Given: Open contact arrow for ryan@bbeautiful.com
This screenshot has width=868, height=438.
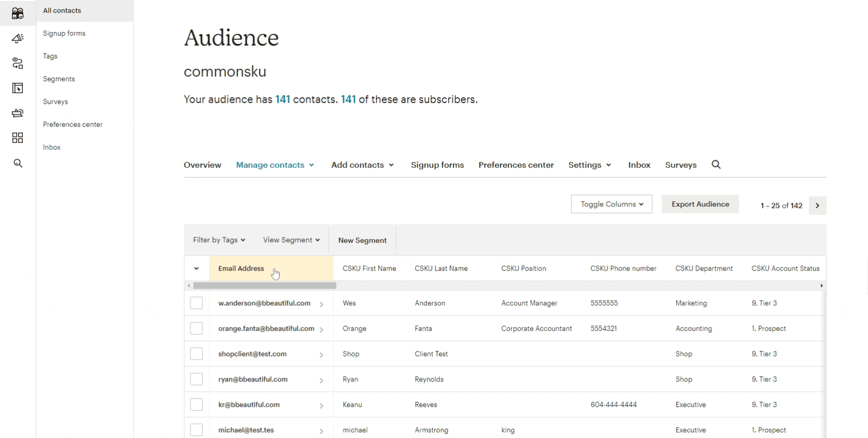Looking at the screenshot, I should pyautogui.click(x=321, y=380).
